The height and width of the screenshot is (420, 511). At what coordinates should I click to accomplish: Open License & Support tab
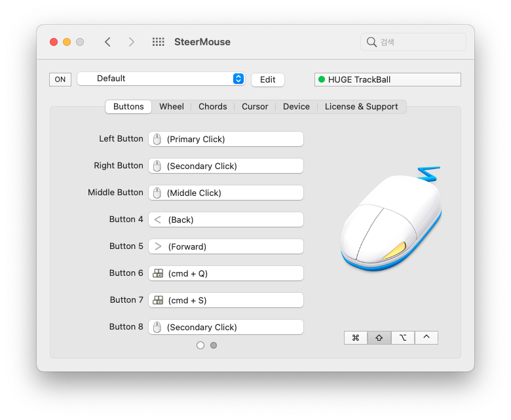362,107
